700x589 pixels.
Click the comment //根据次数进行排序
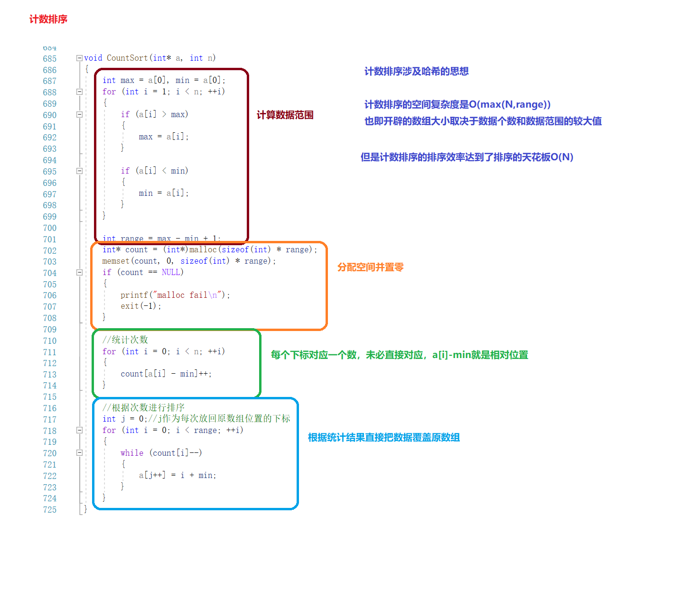point(143,407)
